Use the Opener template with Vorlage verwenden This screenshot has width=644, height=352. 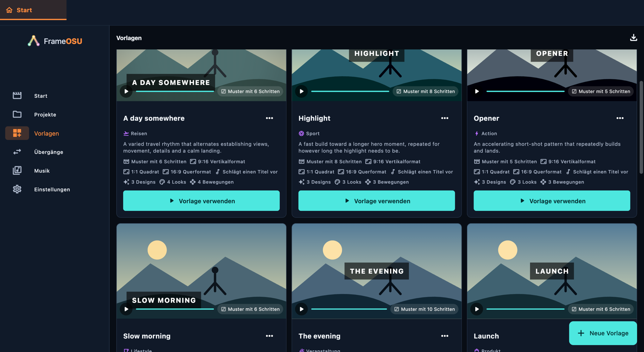point(552,201)
